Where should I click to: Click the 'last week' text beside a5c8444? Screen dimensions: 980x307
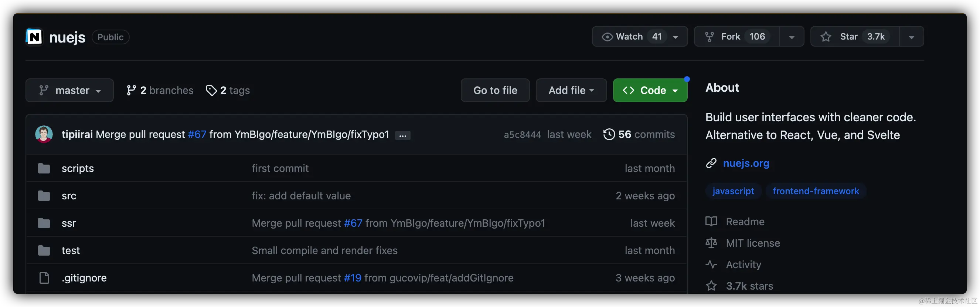click(x=569, y=135)
